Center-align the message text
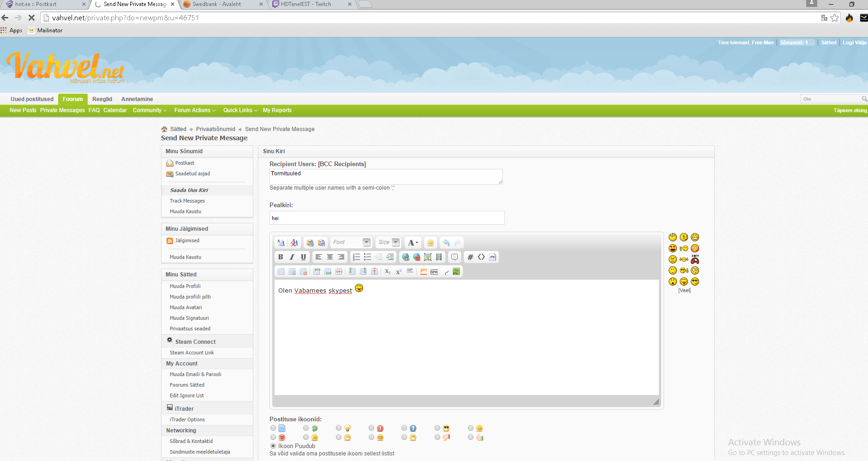Viewport: 868px width, 461px height. [x=330, y=257]
